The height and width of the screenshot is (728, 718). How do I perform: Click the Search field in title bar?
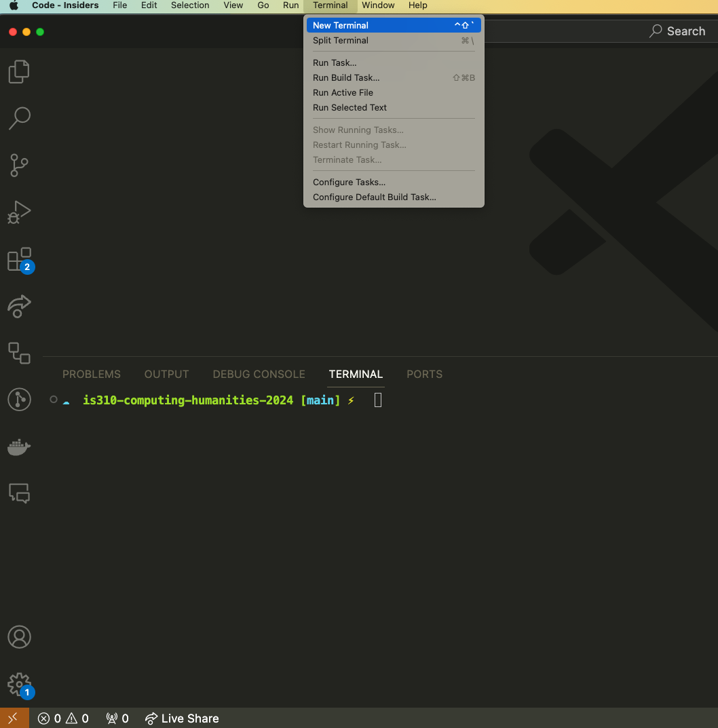[677, 31]
